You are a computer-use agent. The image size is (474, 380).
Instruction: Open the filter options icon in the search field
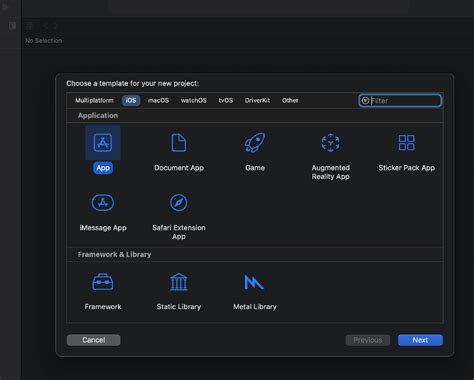pos(365,101)
